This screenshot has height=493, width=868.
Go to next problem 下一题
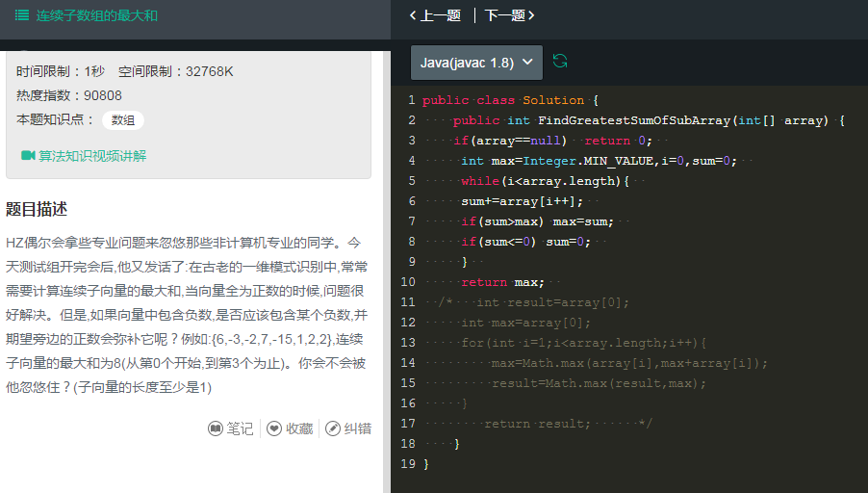click(x=509, y=15)
